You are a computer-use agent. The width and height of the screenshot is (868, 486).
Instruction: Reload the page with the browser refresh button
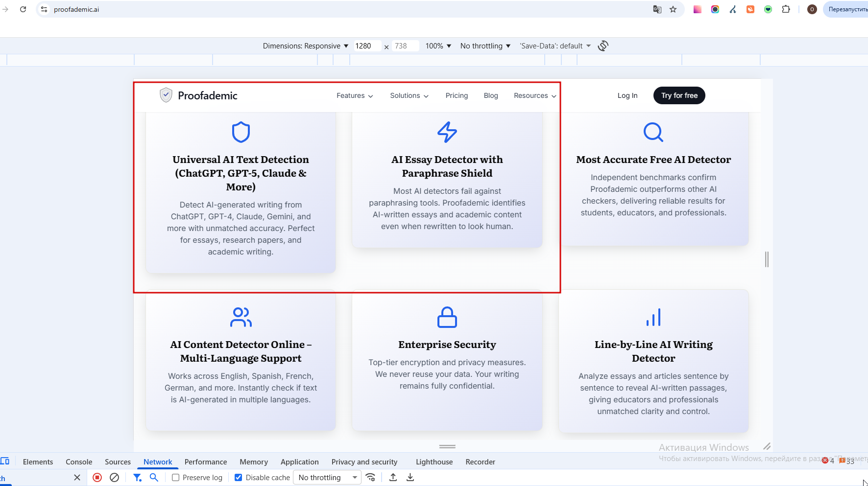tap(23, 9)
